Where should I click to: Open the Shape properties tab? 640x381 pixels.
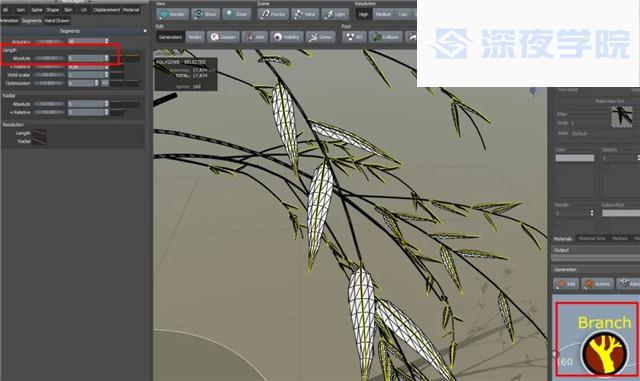(x=52, y=10)
